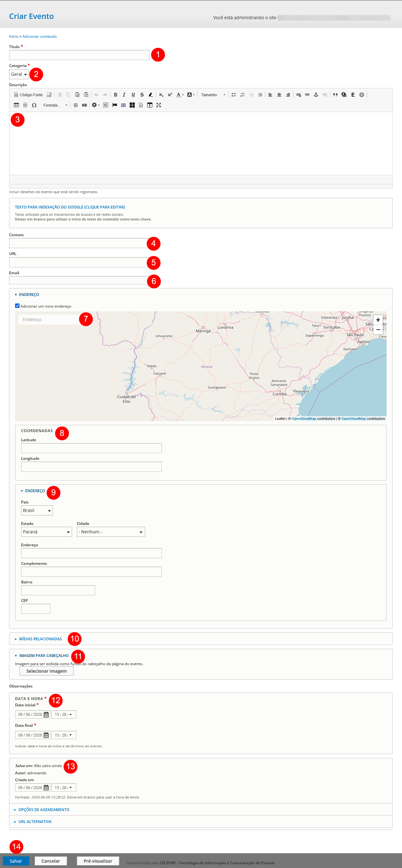This screenshot has height=868, width=402.
Task: Expand the Mídias Relacionadas section
Action: coord(40,639)
